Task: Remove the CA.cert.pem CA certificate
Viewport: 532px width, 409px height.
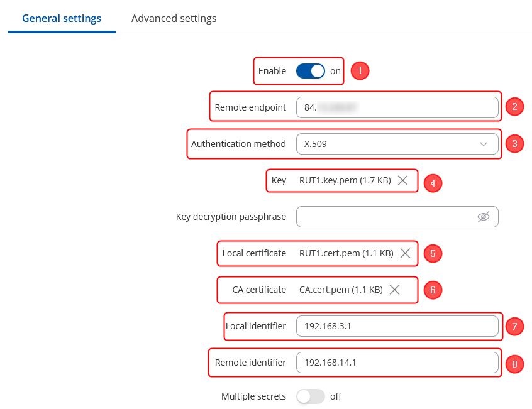Action: tap(394, 290)
